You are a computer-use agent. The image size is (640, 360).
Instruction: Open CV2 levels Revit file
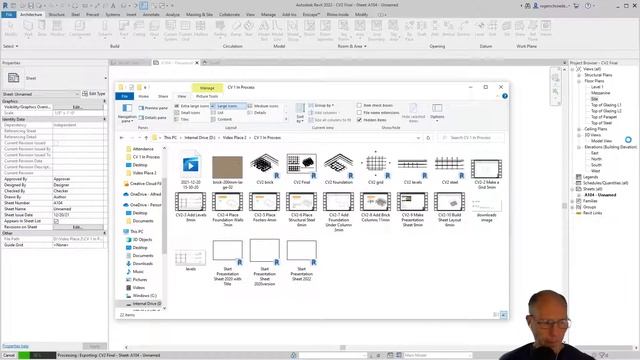tap(413, 169)
